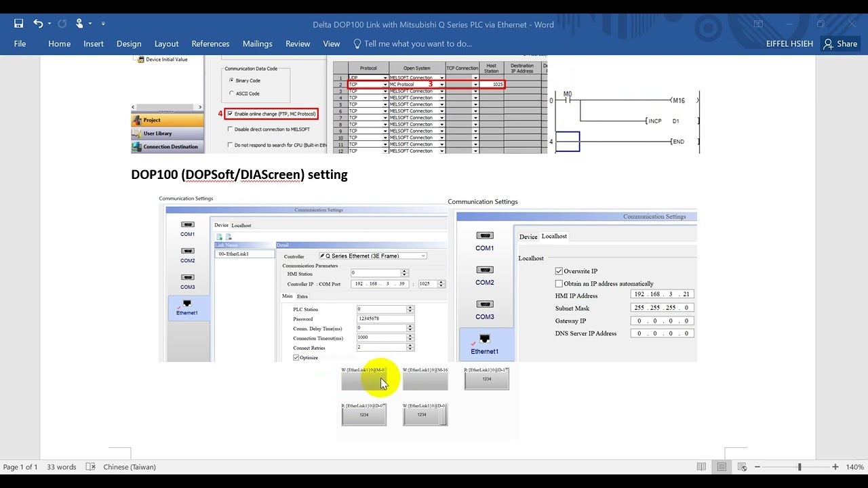
Task: Adjust the HMI Station spinner arrows
Action: pos(404,273)
